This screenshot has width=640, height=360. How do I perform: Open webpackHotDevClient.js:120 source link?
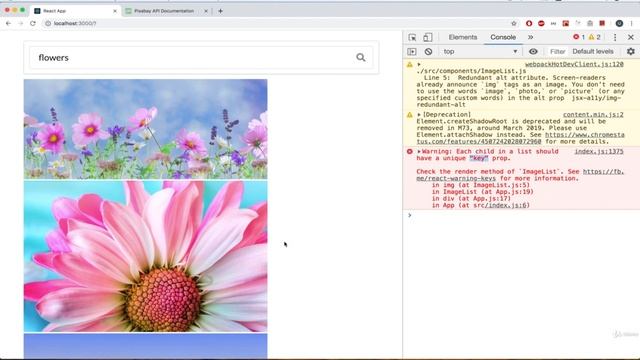[x=574, y=64]
